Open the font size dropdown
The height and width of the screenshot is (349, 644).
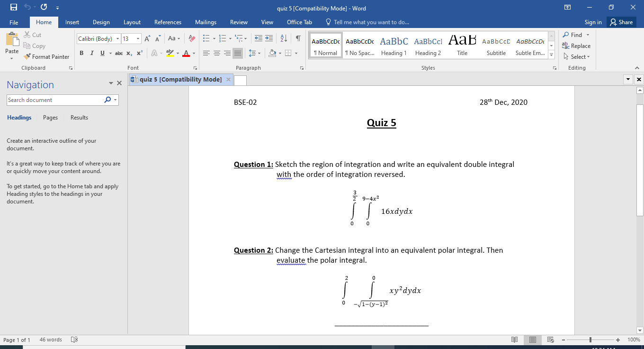tap(139, 38)
